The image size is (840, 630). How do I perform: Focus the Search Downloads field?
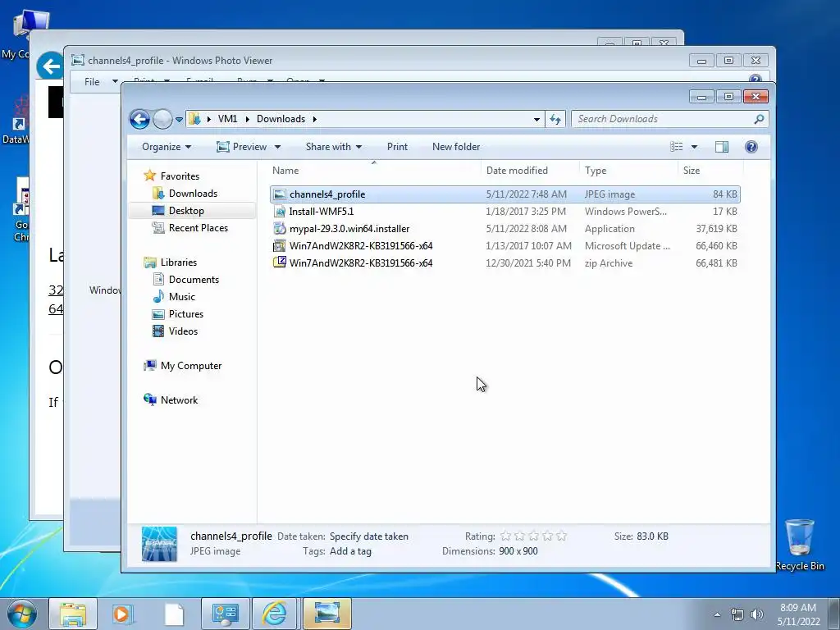(664, 119)
